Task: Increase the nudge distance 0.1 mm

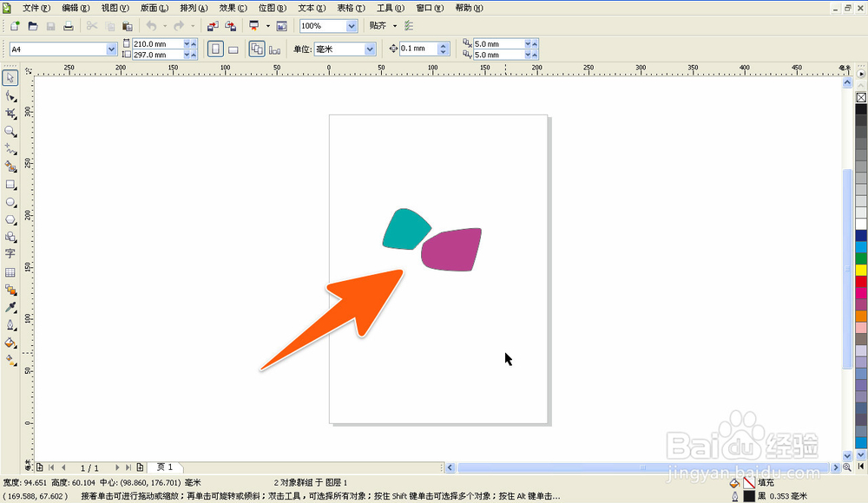Action: [x=443, y=46]
